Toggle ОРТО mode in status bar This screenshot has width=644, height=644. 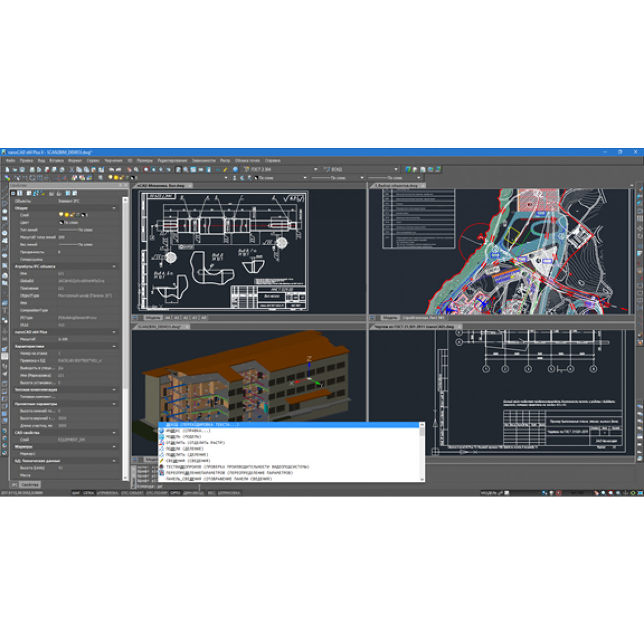tap(175, 493)
